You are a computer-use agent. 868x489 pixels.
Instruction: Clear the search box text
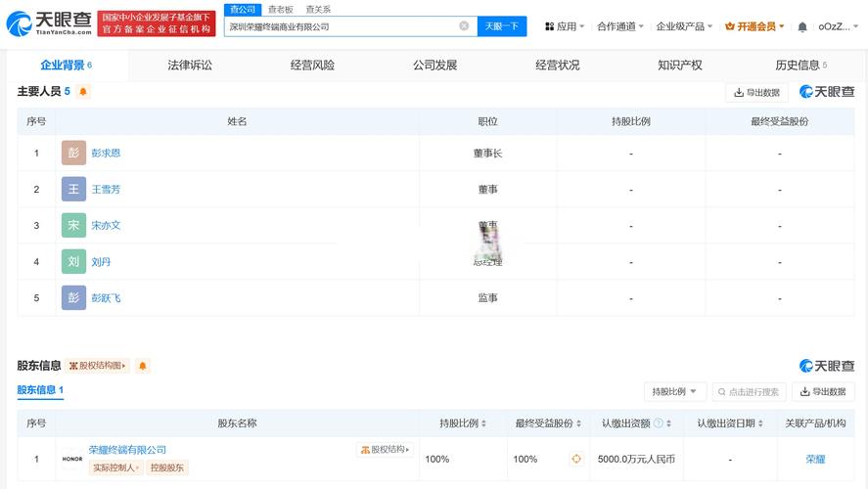(x=464, y=26)
